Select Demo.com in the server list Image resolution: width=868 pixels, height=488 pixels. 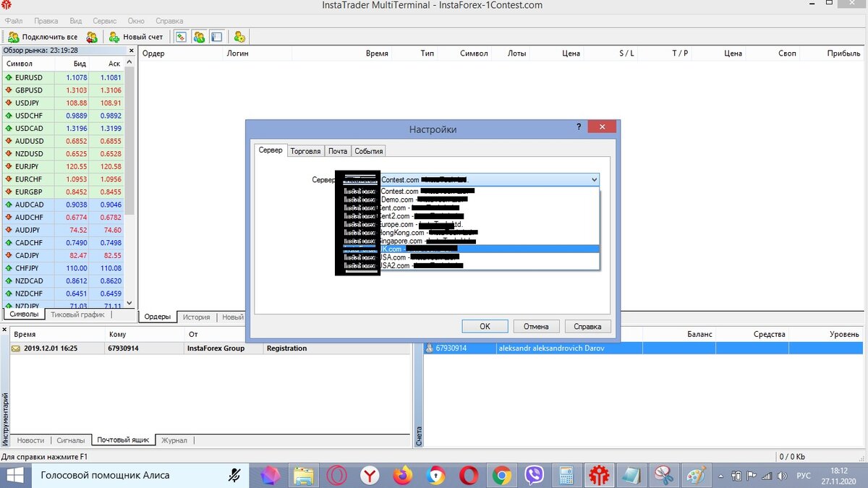pos(468,200)
